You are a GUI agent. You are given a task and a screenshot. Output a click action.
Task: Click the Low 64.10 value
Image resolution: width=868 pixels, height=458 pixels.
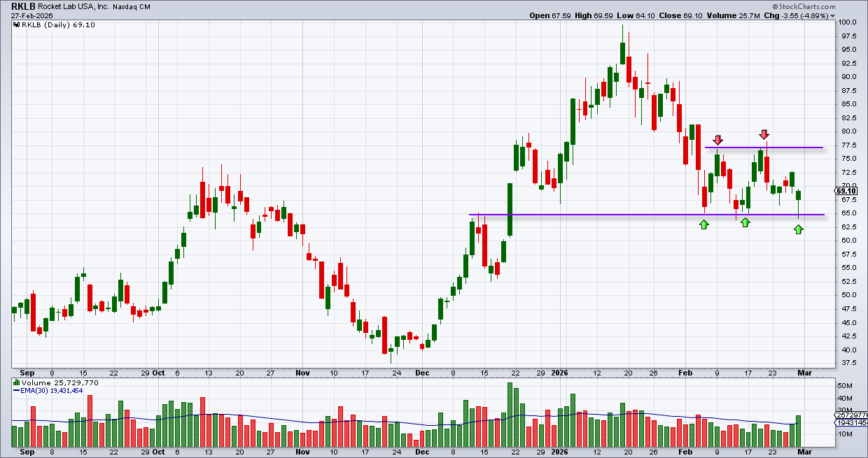coord(636,15)
